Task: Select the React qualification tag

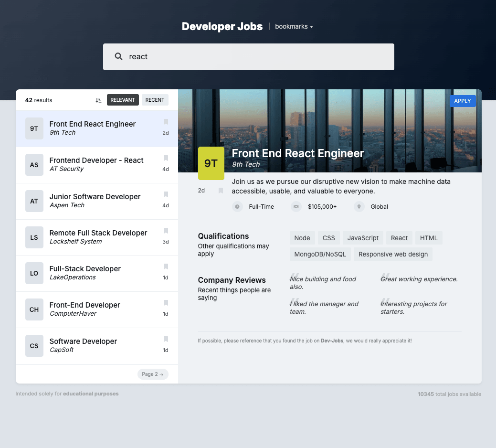Action: click(399, 237)
